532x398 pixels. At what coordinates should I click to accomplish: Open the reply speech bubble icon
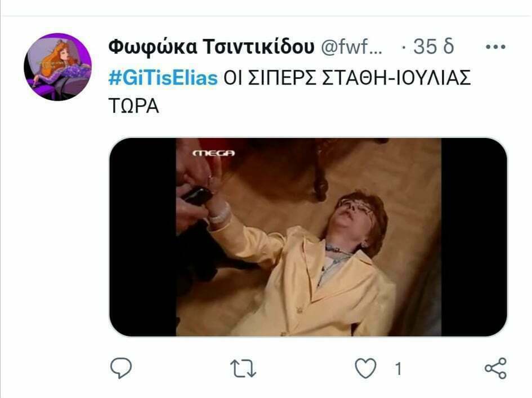click(x=121, y=368)
